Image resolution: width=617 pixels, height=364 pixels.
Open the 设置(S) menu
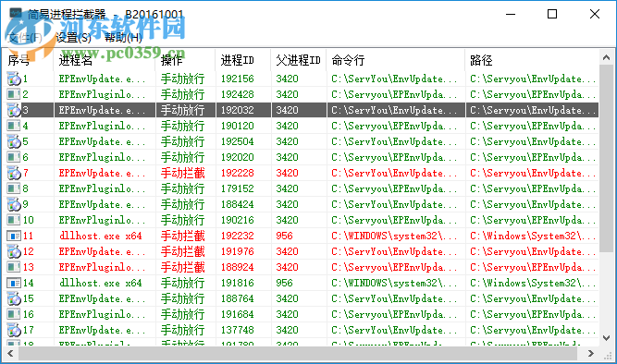pos(73,38)
